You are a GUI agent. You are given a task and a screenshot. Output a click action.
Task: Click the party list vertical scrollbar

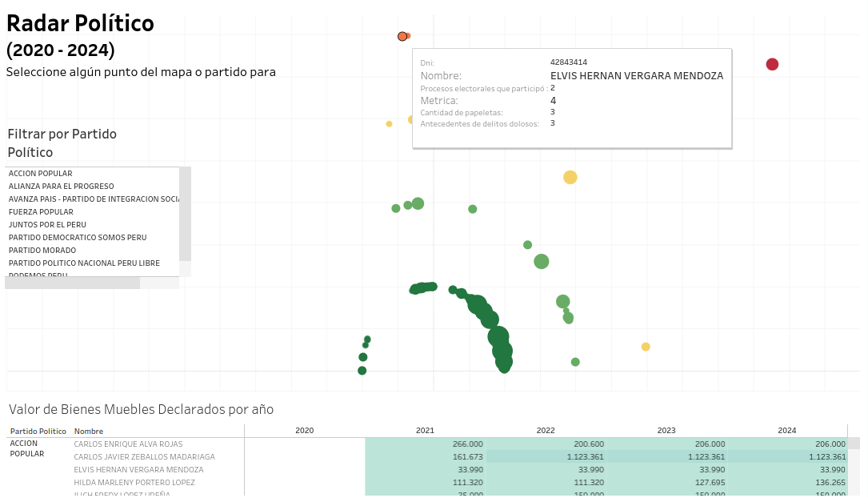click(185, 214)
